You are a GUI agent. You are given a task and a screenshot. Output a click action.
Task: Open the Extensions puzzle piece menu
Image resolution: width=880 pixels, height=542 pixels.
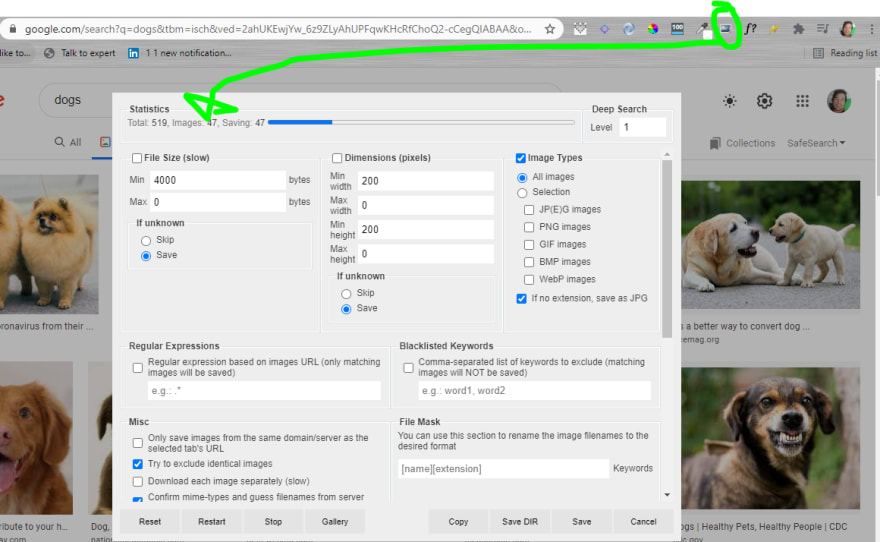[x=798, y=29]
